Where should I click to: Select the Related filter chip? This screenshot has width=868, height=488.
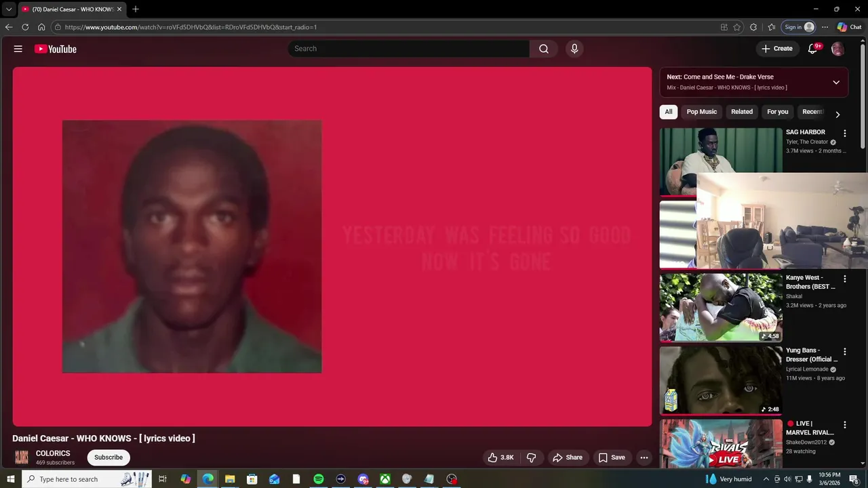click(742, 112)
